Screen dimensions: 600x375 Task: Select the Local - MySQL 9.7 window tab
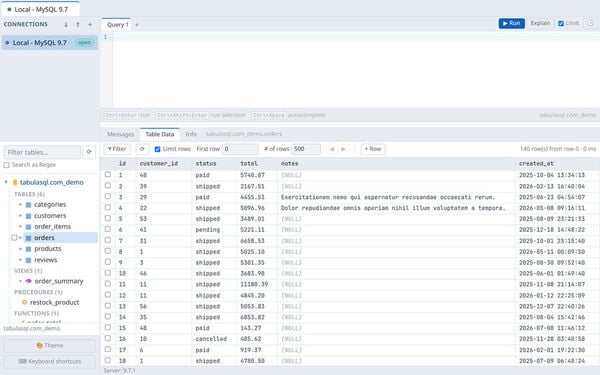pos(41,9)
